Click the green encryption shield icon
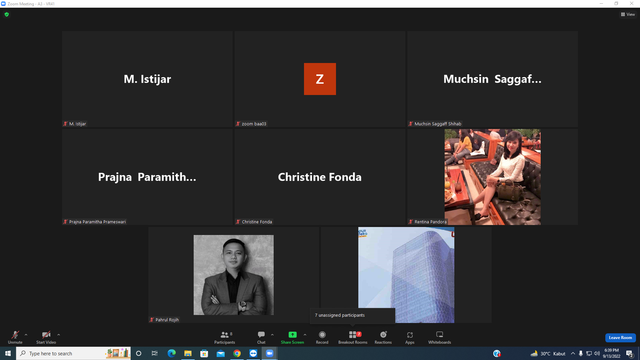Image resolution: width=640 pixels, height=360 pixels. [7, 14]
